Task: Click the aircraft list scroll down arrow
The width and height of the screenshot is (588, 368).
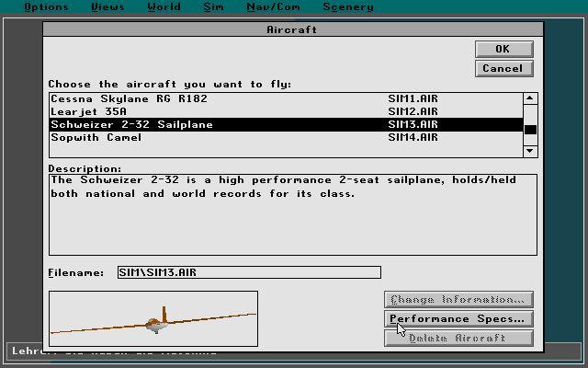Action: (530, 151)
